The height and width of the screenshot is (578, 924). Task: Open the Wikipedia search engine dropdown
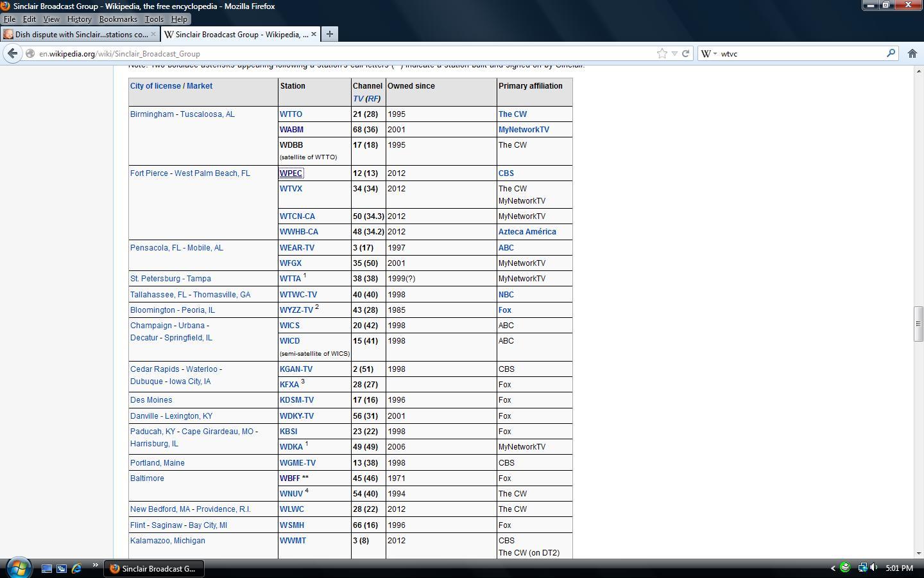coord(708,53)
